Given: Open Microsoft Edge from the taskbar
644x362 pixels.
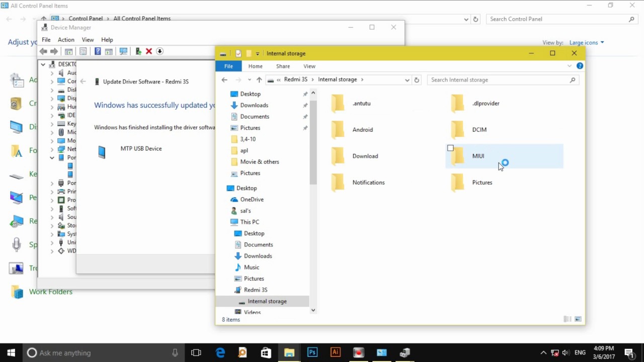Looking at the screenshot, I should tap(220, 352).
